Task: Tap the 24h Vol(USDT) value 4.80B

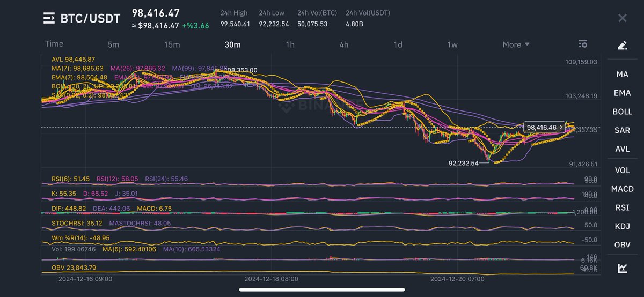Action: coord(355,24)
